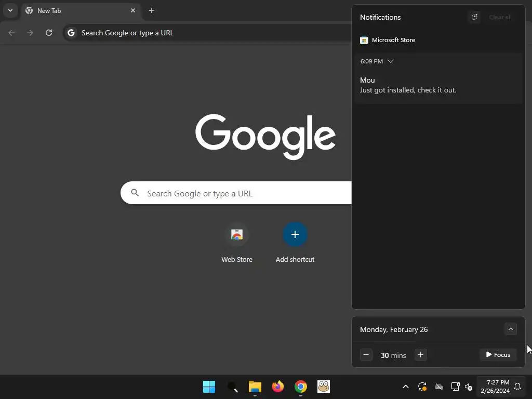The image size is (532, 399).
Task: Click the Google logo
Action: (265, 137)
